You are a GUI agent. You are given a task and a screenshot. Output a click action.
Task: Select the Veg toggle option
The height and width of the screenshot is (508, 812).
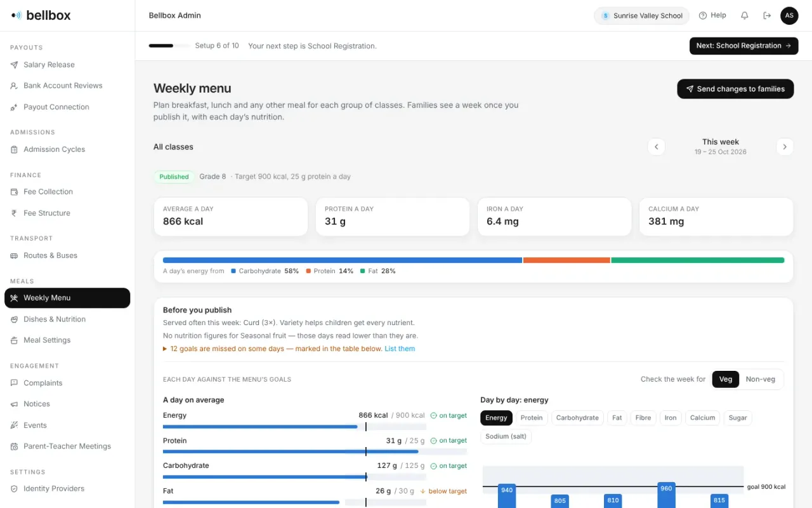(x=726, y=379)
